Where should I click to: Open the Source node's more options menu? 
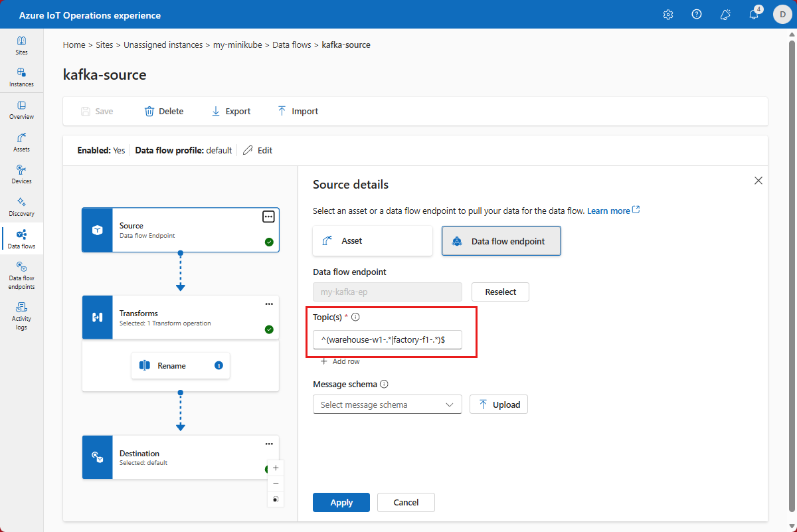pos(268,217)
